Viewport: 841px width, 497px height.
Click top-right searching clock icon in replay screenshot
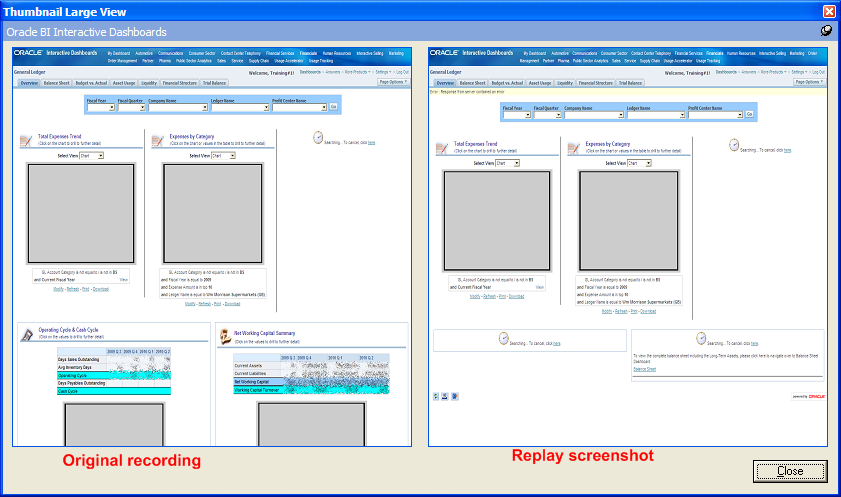(732, 146)
